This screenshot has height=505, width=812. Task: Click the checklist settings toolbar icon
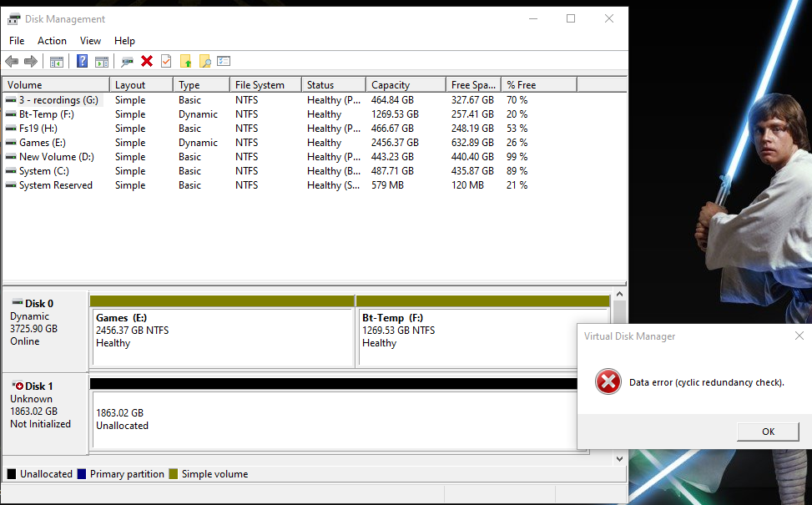click(x=224, y=61)
